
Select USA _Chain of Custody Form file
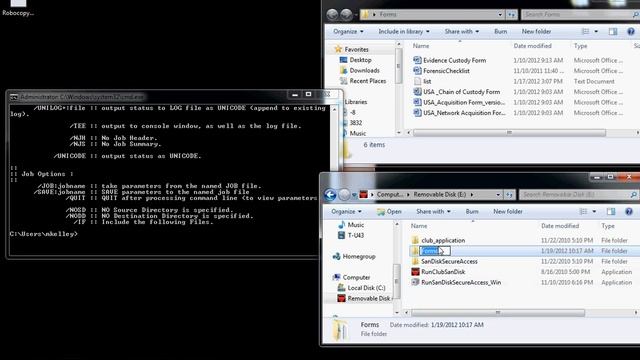point(461,92)
